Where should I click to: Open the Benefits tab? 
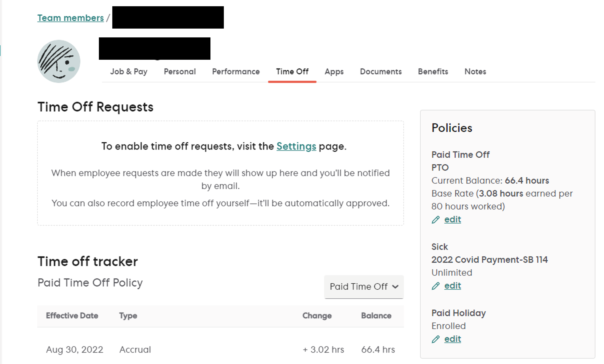click(433, 71)
